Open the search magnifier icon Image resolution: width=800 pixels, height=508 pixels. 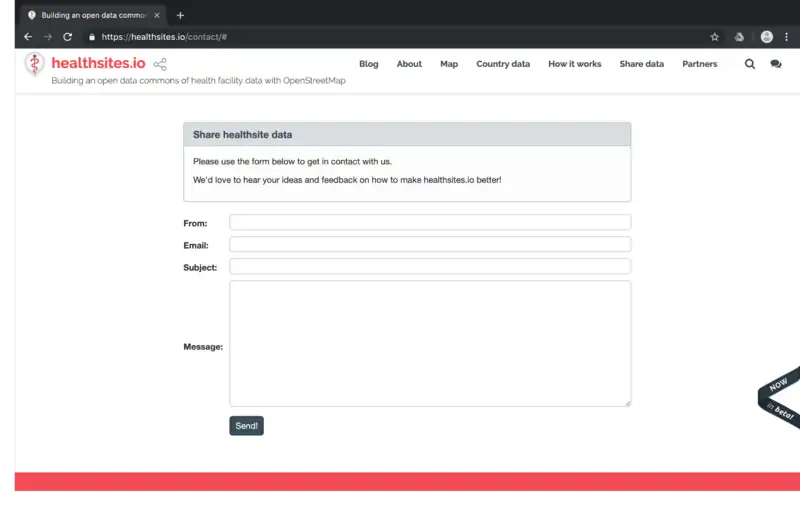click(x=750, y=64)
